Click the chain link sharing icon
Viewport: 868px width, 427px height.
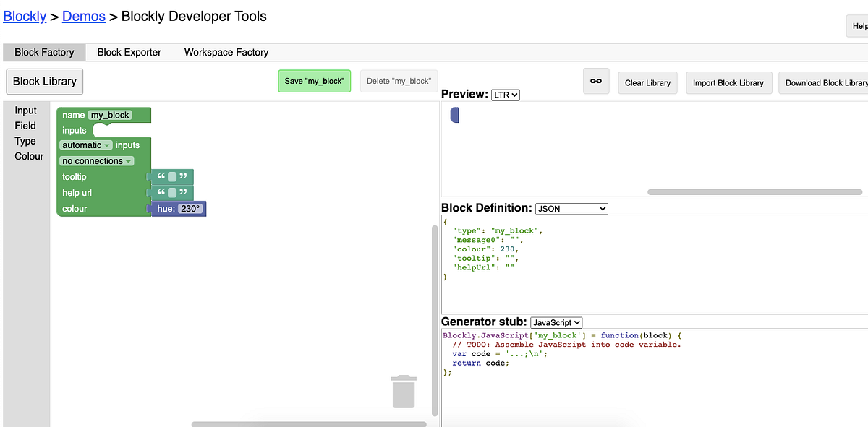(596, 82)
